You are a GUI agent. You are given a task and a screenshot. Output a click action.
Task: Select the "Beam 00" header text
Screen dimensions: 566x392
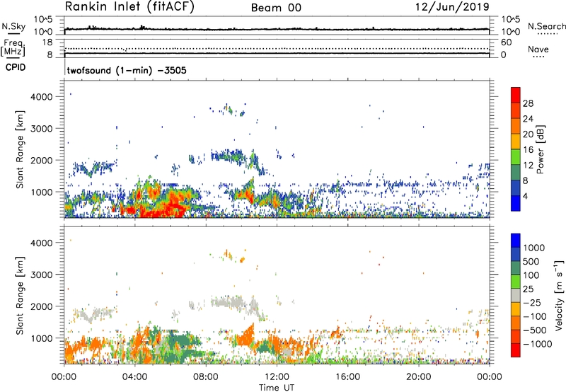[276, 8]
